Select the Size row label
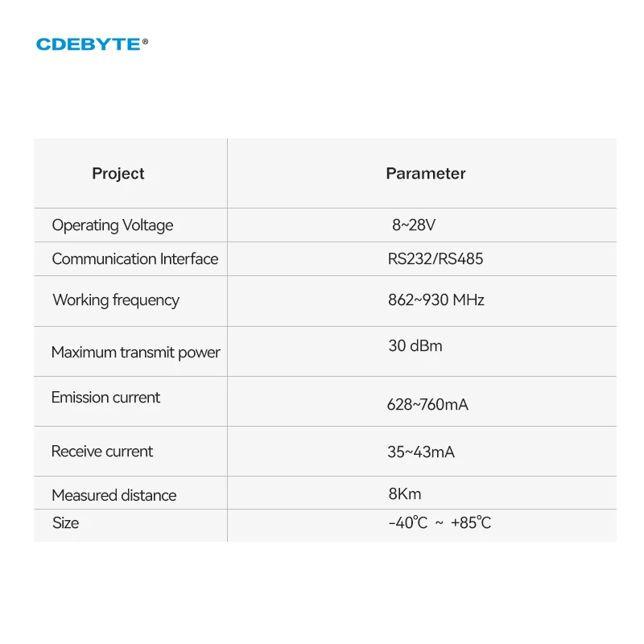The width and height of the screenshot is (644, 644). 66,523
